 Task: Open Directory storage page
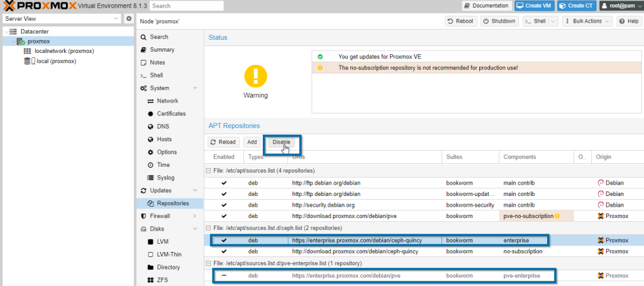170,267
